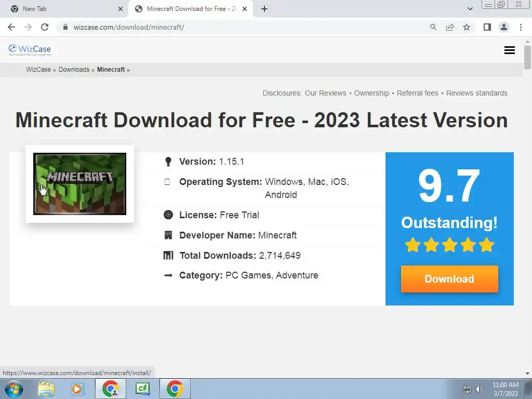Open the Reviews standards link
This screenshot has height=399, width=532.
click(477, 93)
